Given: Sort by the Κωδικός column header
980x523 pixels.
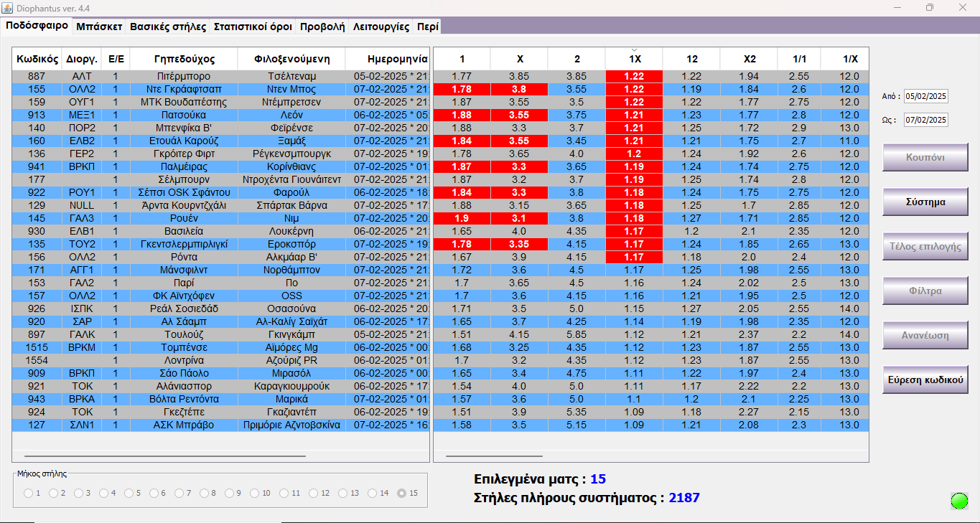Looking at the screenshot, I should point(37,59).
